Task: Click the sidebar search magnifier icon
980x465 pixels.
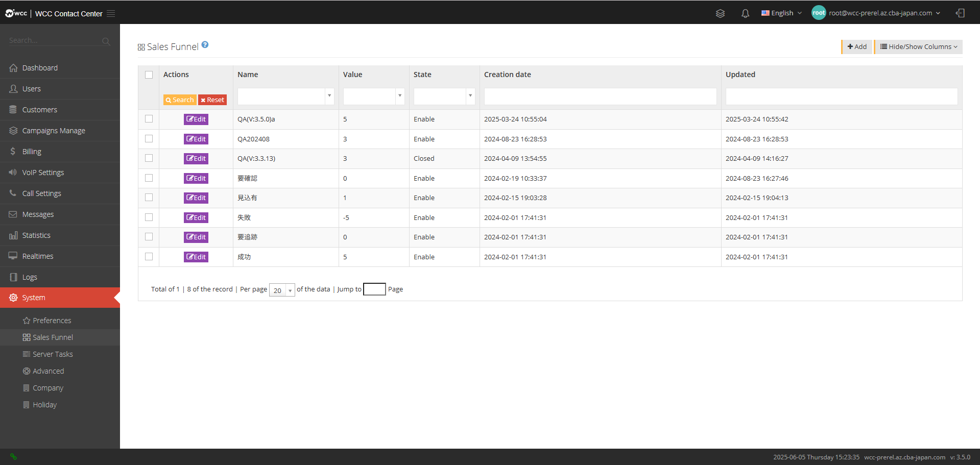Action: (x=106, y=41)
